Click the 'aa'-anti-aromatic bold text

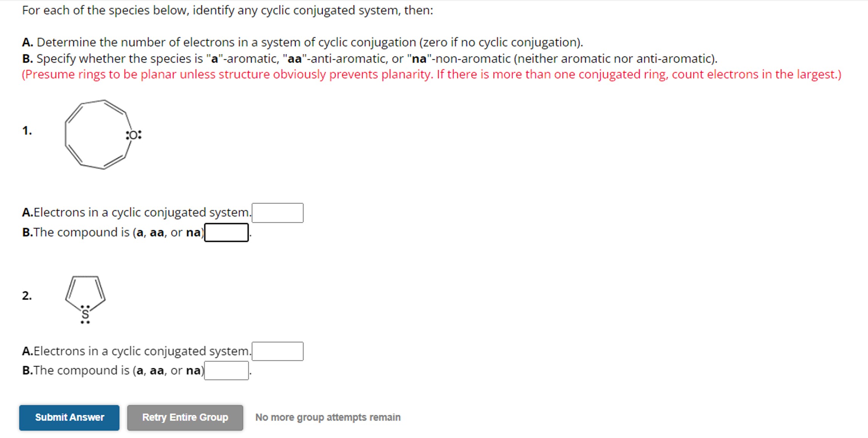tap(295, 58)
